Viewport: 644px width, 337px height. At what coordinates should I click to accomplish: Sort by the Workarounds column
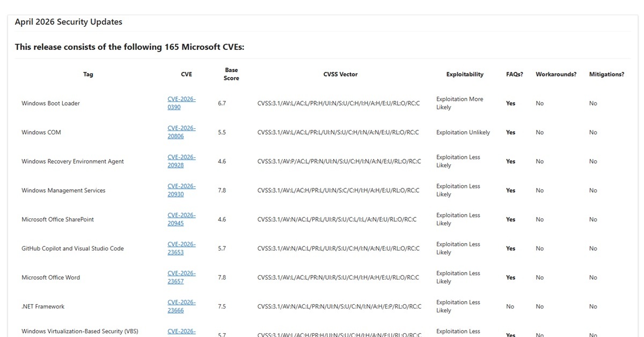(556, 74)
